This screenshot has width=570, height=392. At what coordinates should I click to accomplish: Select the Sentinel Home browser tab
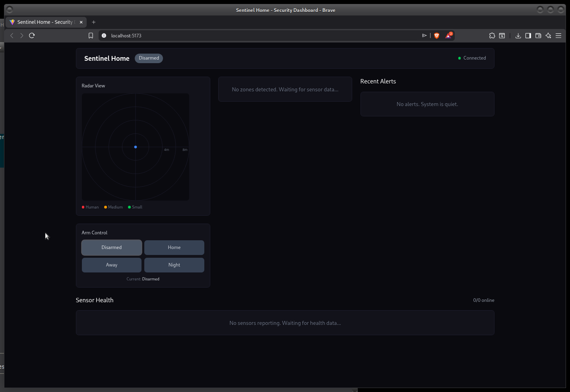[45, 22]
